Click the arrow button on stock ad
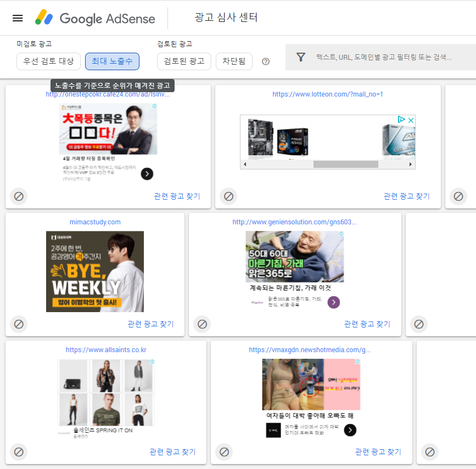This screenshot has width=476, height=469. 147,174
